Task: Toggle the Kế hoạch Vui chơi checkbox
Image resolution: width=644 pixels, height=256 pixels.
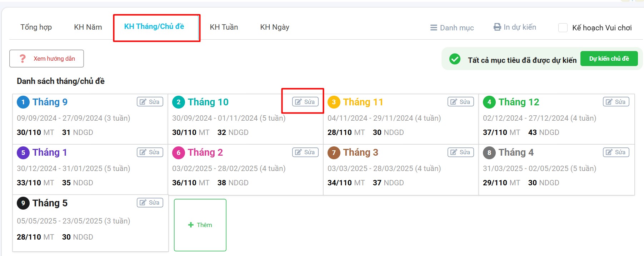Action: [563, 28]
